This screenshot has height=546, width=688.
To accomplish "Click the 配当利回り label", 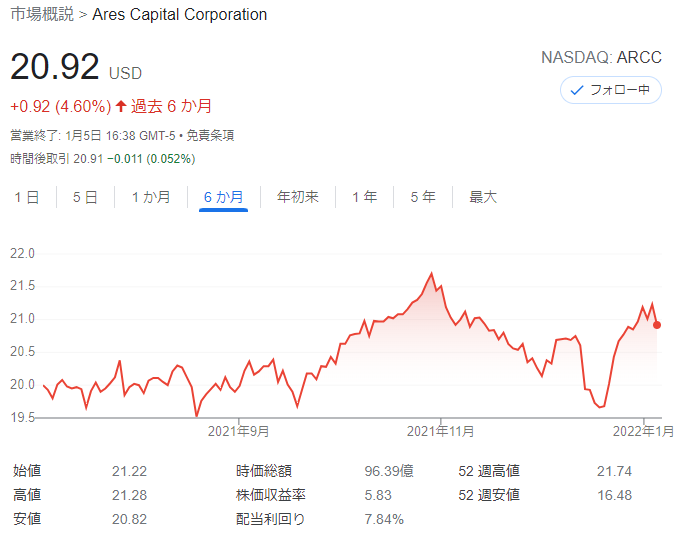I will [x=270, y=519].
